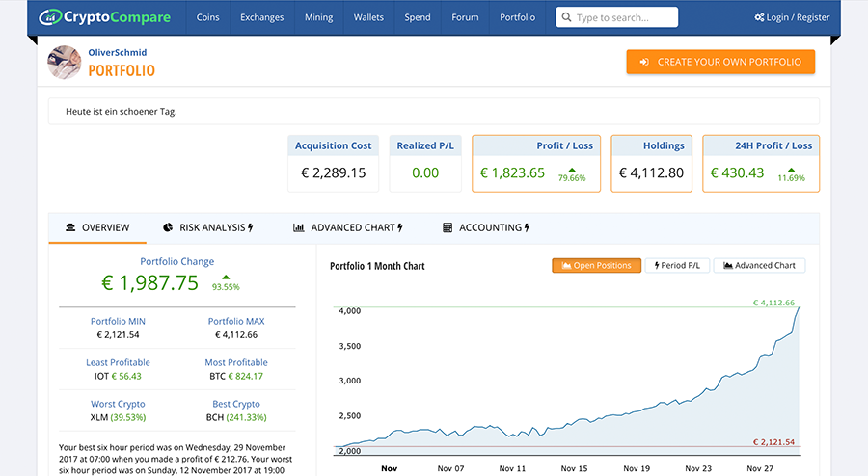Switch to the Risk Analysis tab
The height and width of the screenshot is (476, 868).
click(x=208, y=227)
